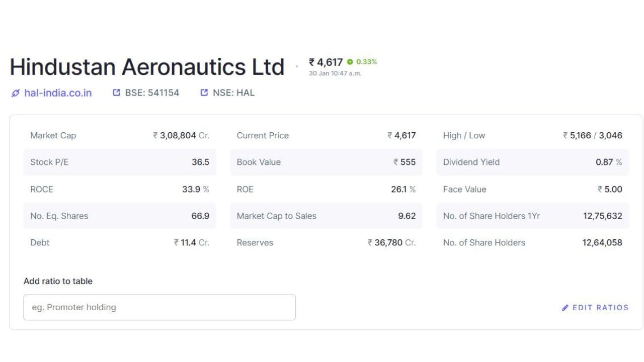The height and width of the screenshot is (362, 644).
Task: Click the Hindustan Aeronautics Ltd heading
Action: coord(147,67)
